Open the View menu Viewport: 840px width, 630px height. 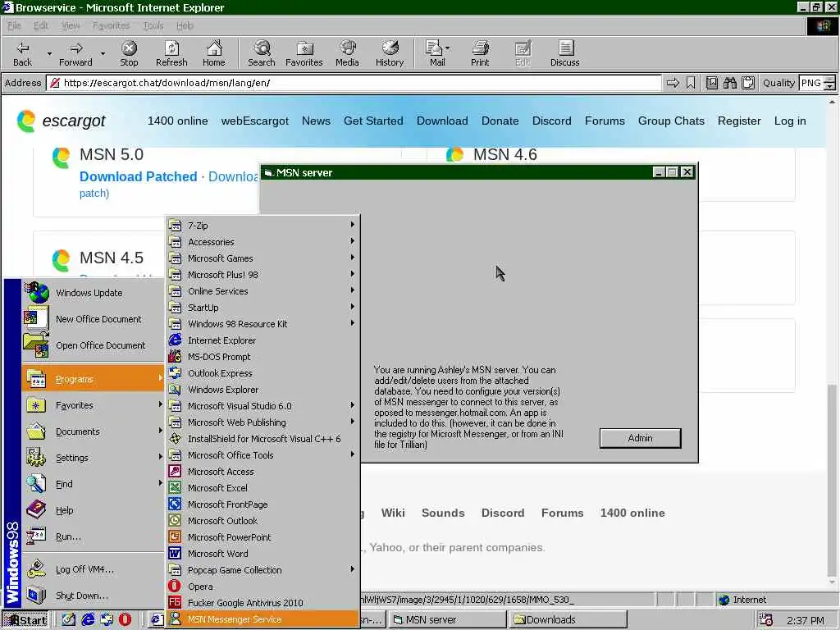(71, 25)
